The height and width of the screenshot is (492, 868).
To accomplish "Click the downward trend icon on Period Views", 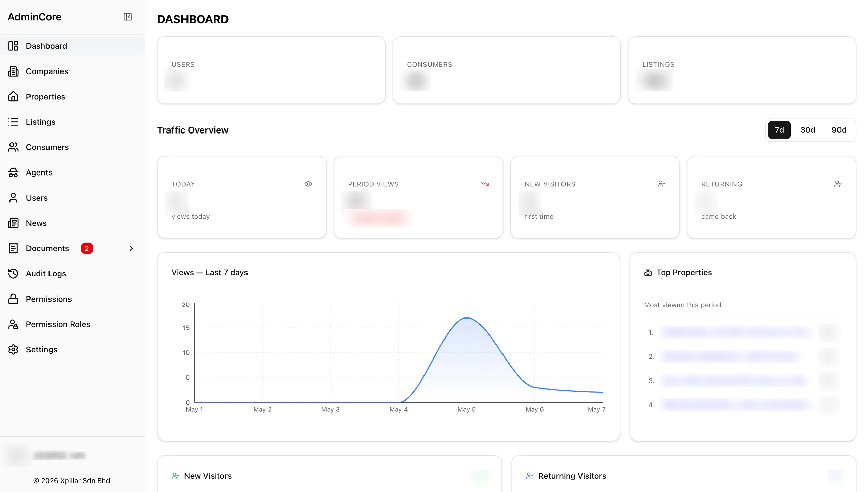I will [485, 184].
